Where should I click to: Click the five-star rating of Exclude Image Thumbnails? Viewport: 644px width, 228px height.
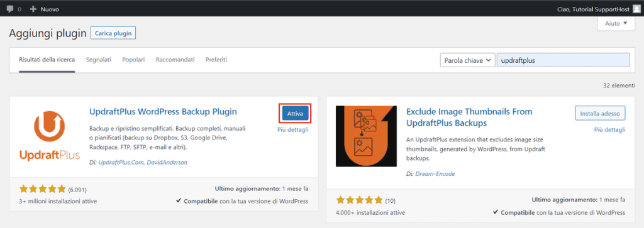(x=359, y=200)
